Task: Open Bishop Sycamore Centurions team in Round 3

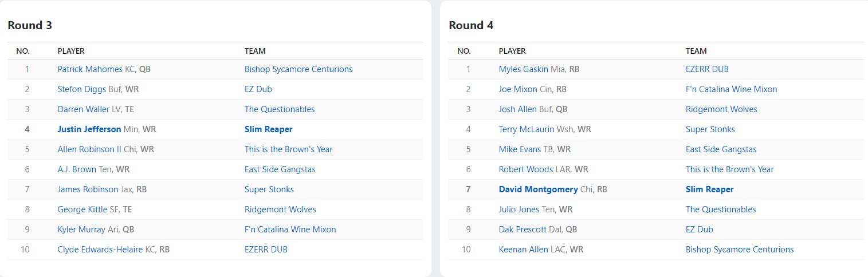Action: 298,69
